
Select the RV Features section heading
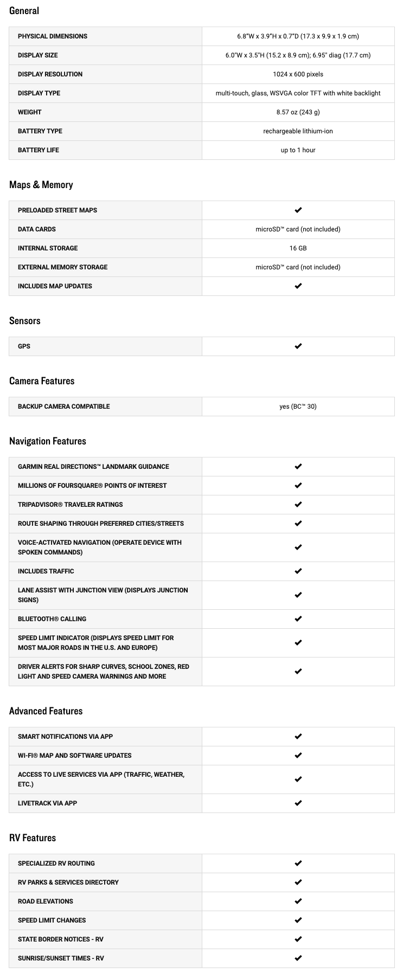[x=33, y=838]
